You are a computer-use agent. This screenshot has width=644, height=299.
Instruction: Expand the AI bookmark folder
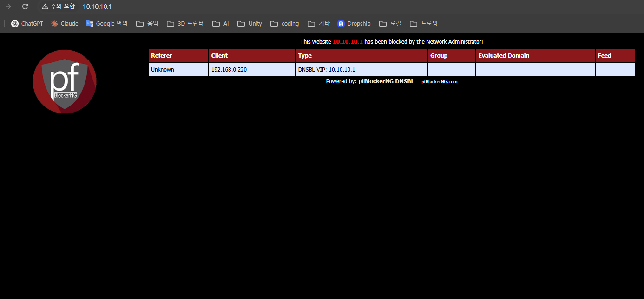click(x=221, y=24)
